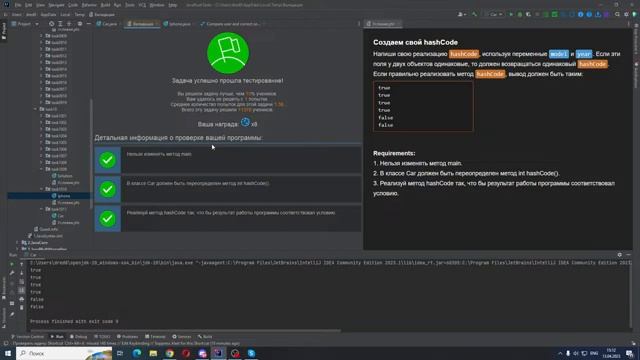This screenshot has height=360, width=640.
Task: Click the reward coin icon next to 'Ваша награда'
Action: 245,122
